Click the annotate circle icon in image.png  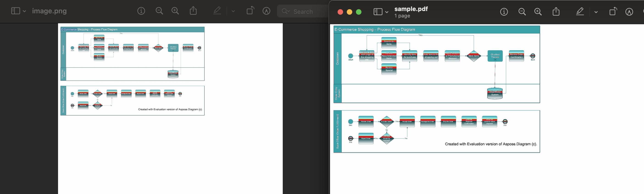pyautogui.click(x=266, y=11)
